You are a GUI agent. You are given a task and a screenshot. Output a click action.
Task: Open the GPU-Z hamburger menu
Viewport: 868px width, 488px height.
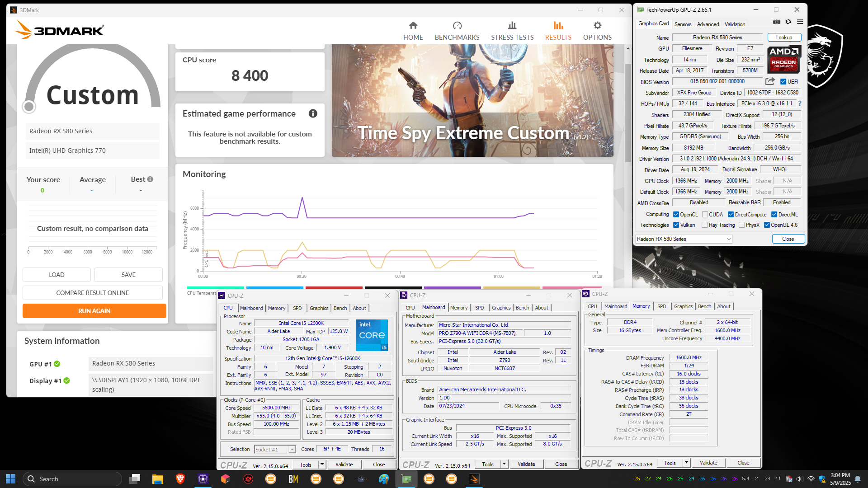pos(800,22)
